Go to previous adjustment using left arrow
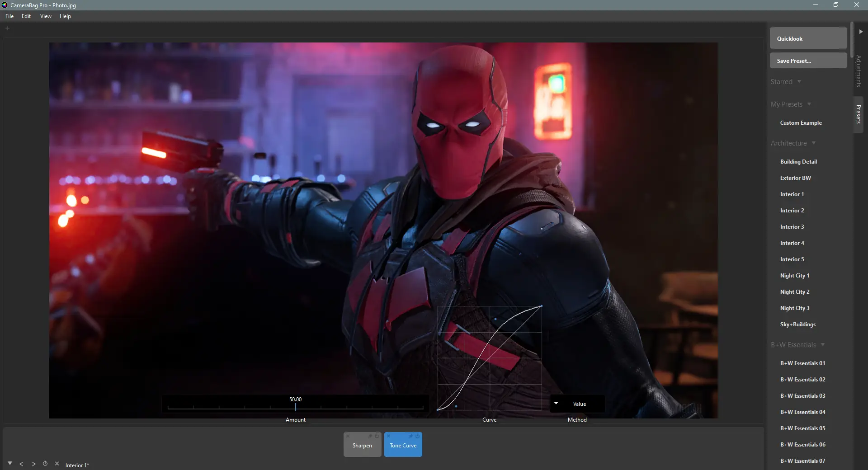868x470 pixels. (21, 464)
